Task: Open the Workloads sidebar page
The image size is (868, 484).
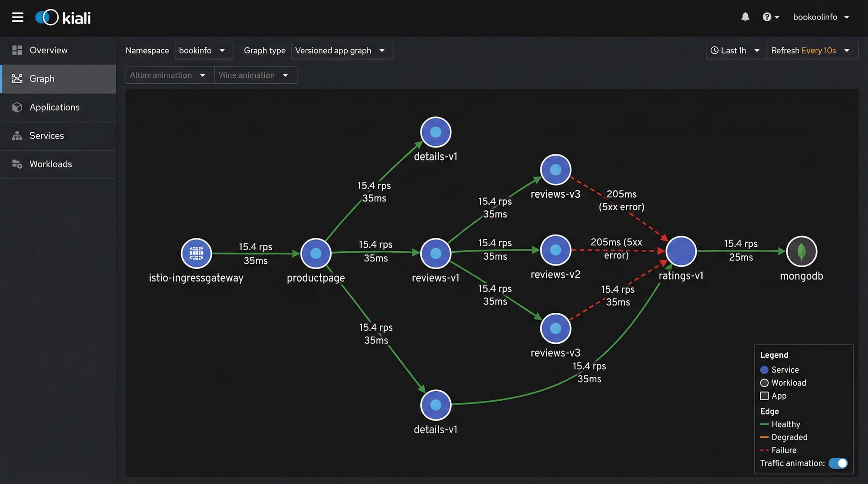Action: click(x=50, y=164)
